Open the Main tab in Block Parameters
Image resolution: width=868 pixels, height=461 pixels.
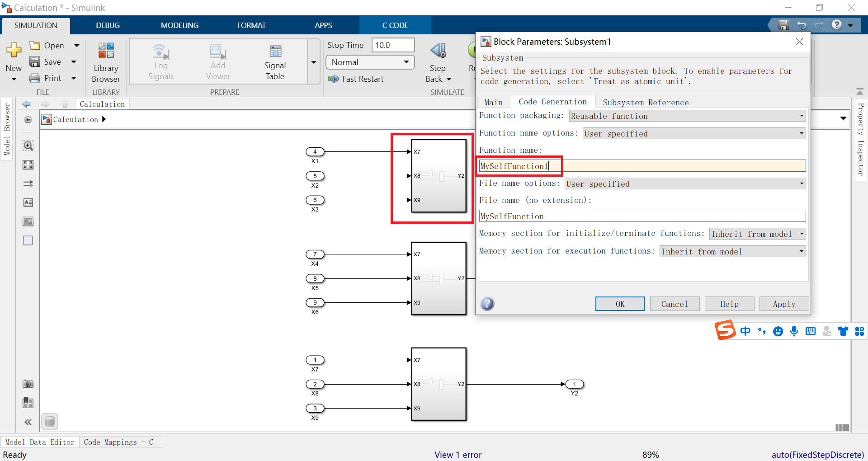(493, 103)
